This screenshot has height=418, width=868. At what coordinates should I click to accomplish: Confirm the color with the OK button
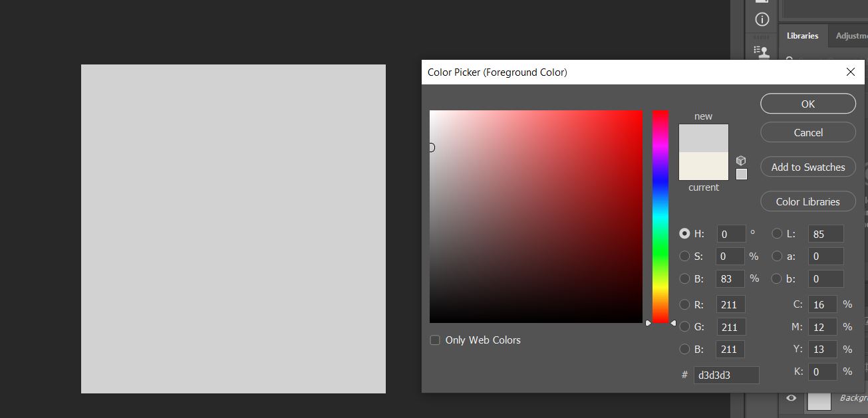807,104
